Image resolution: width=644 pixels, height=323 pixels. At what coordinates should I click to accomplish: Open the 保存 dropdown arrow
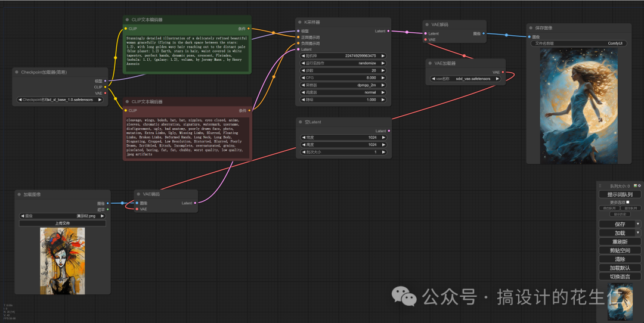[638, 224]
